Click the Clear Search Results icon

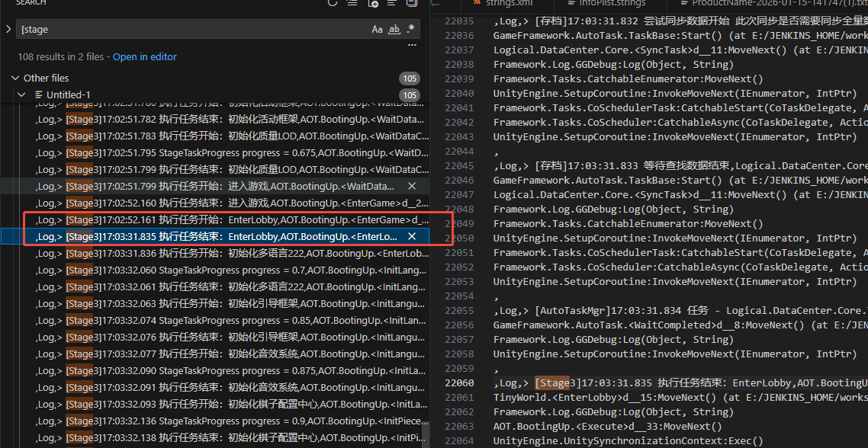point(352,3)
